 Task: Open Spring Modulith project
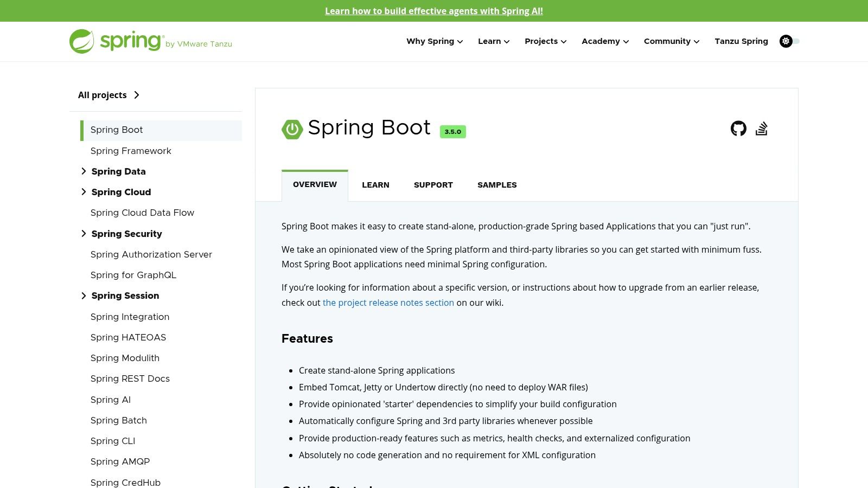pos(125,358)
